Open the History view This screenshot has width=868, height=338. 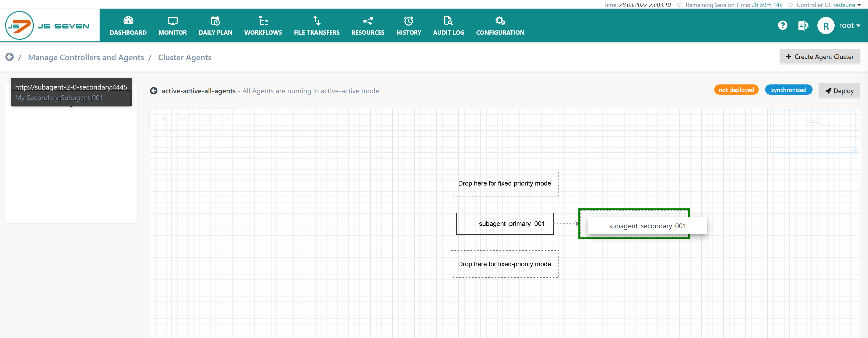[x=408, y=26]
